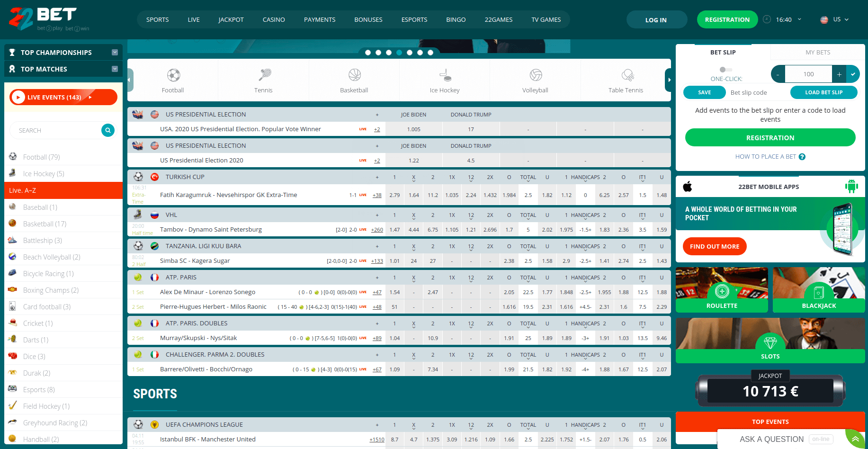Viewport: 868px width, 449px height.
Task: Open the LIVE menu item
Action: (x=194, y=19)
